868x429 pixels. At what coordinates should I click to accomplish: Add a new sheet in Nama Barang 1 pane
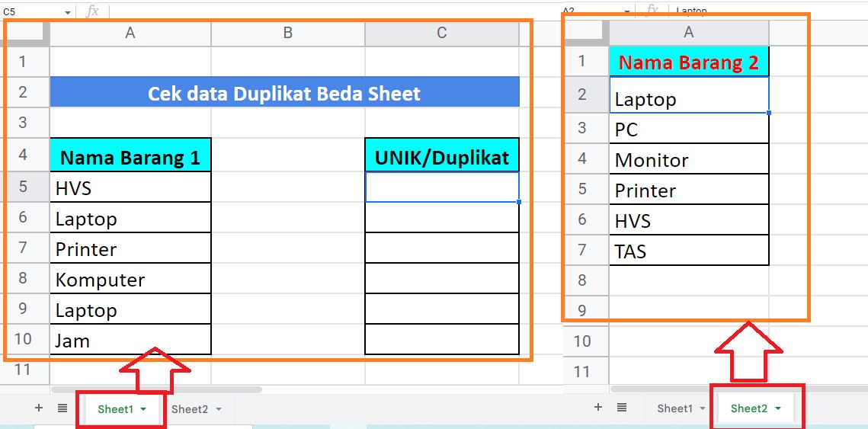pos(39,408)
